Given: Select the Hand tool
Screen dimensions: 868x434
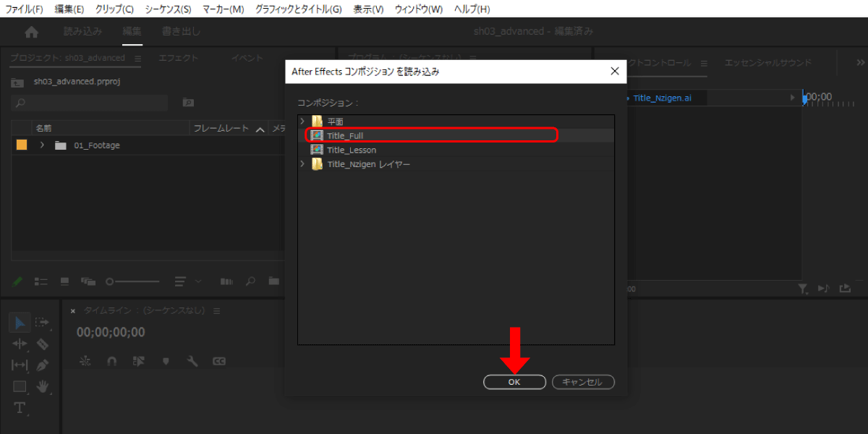Looking at the screenshot, I should point(42,386).
